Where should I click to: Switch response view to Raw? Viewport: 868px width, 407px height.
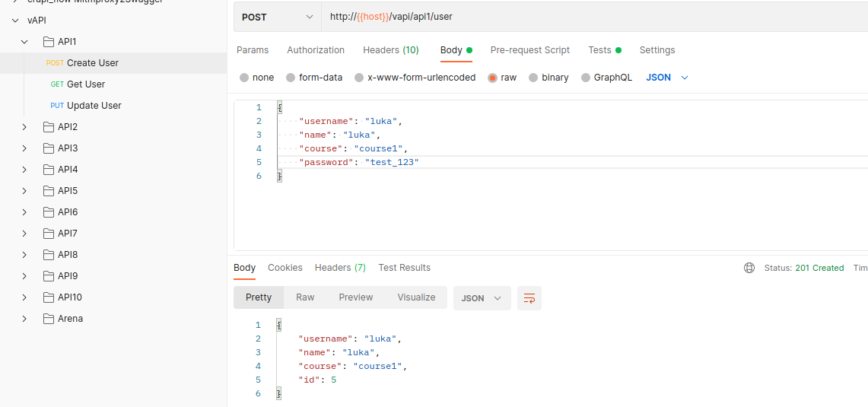305,297
